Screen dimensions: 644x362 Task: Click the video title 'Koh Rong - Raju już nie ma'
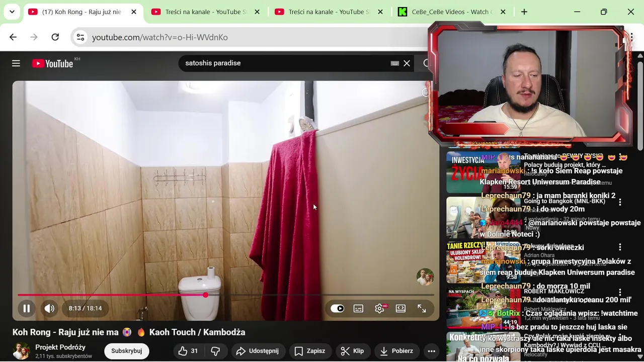click(129, 332)
